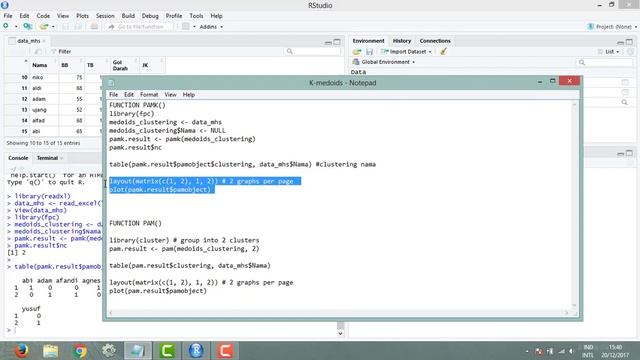Click the Environment pane search field
The height and width of the screenshot is (360, 640).
coord(605,62)
